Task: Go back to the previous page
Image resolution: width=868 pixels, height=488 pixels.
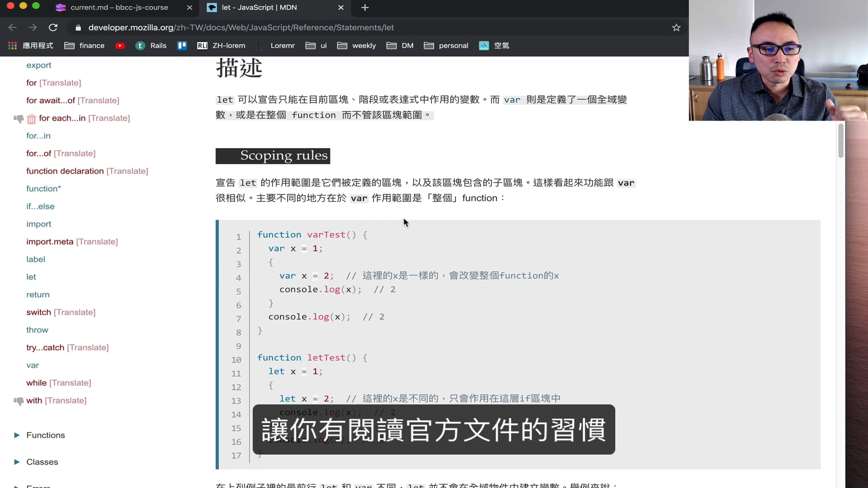Action: click(12, 28)
